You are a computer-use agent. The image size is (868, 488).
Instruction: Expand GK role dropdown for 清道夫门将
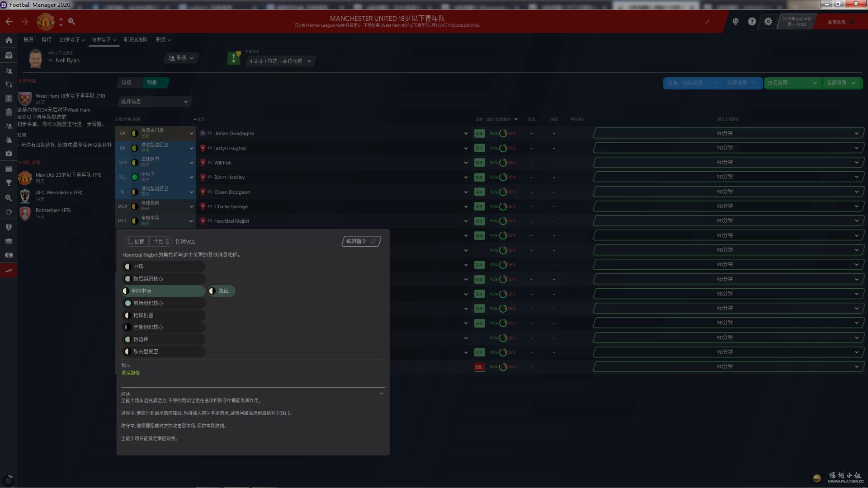191,133
